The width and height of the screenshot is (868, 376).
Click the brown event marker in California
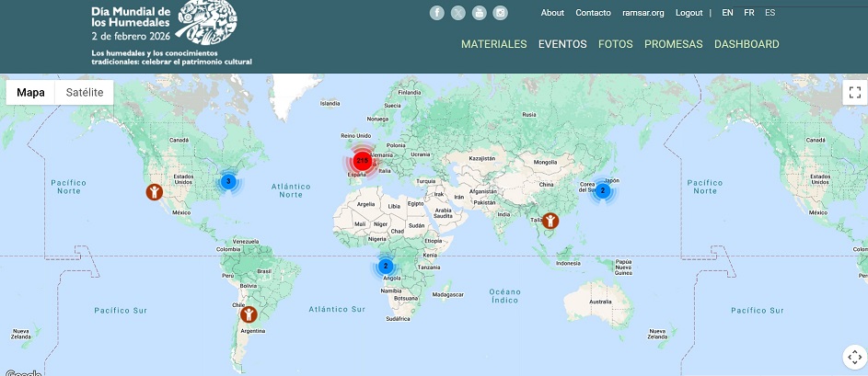pos(155,192)
